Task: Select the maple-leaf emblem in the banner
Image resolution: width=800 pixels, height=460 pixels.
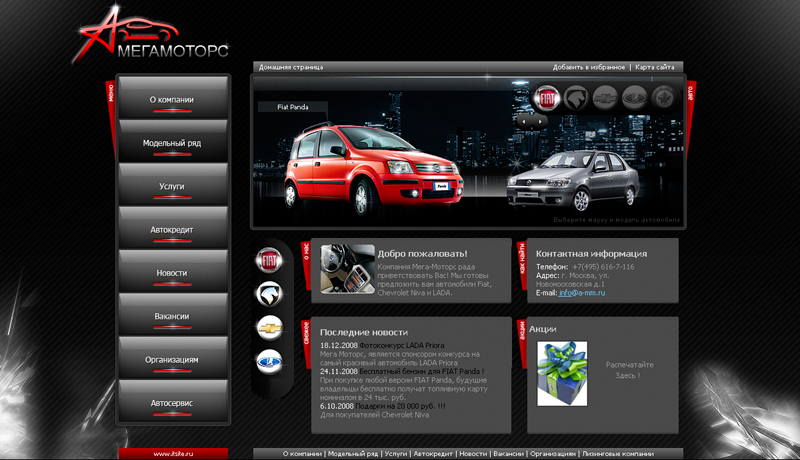Action: [663, 98]
